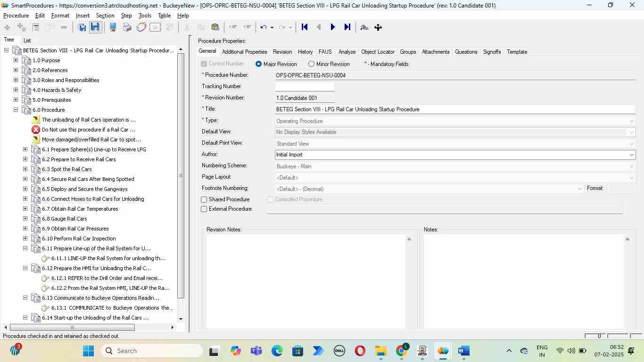This screenshot has width=644, height=362.
Task: Open Microsoft Word from taskbar
Action: click(463, 351)
